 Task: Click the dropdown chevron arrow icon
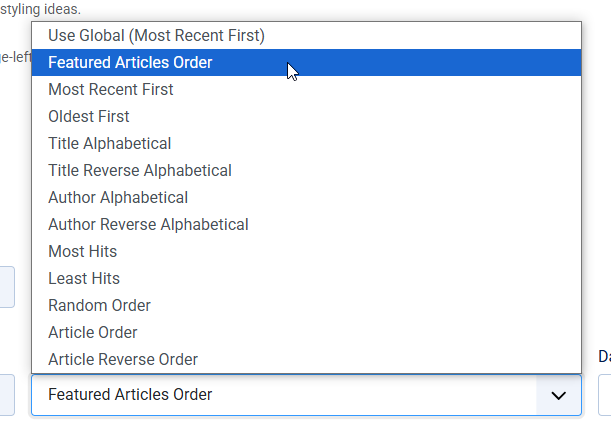559,395
